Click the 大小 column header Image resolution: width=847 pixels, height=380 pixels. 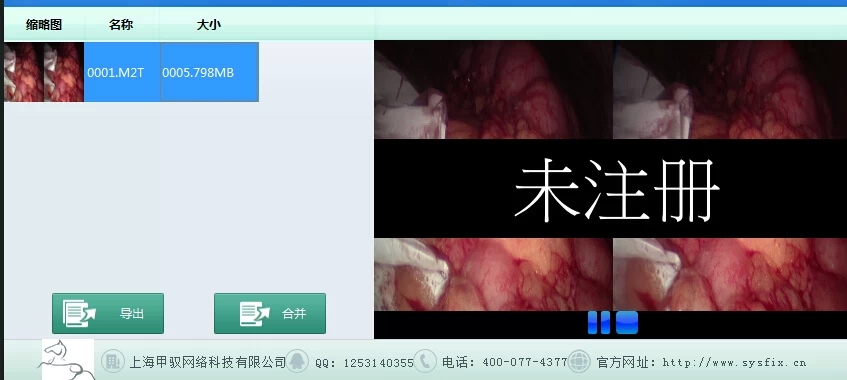(x=209, y=24)
